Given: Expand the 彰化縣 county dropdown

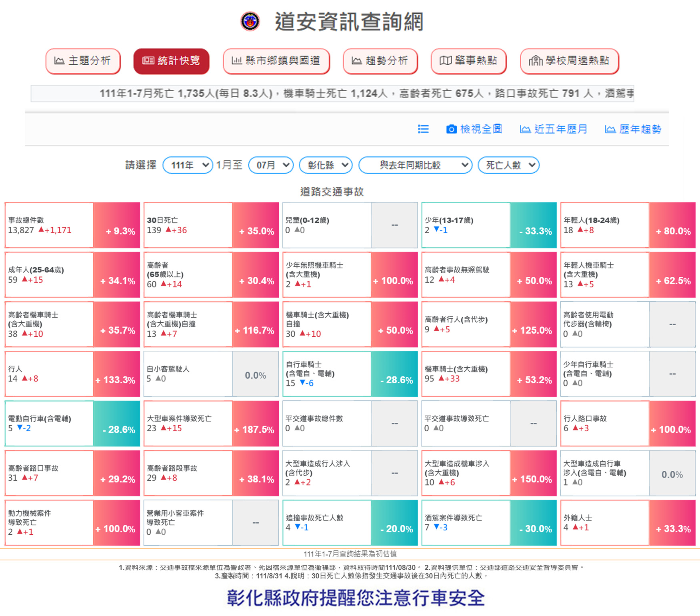Looking at the screenshot, I should 326,165.
